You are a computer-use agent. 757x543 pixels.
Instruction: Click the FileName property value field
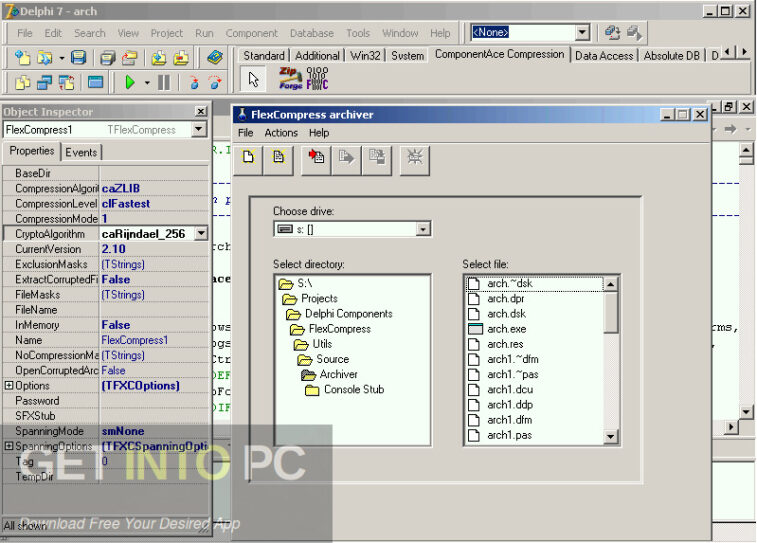(154, 310)
